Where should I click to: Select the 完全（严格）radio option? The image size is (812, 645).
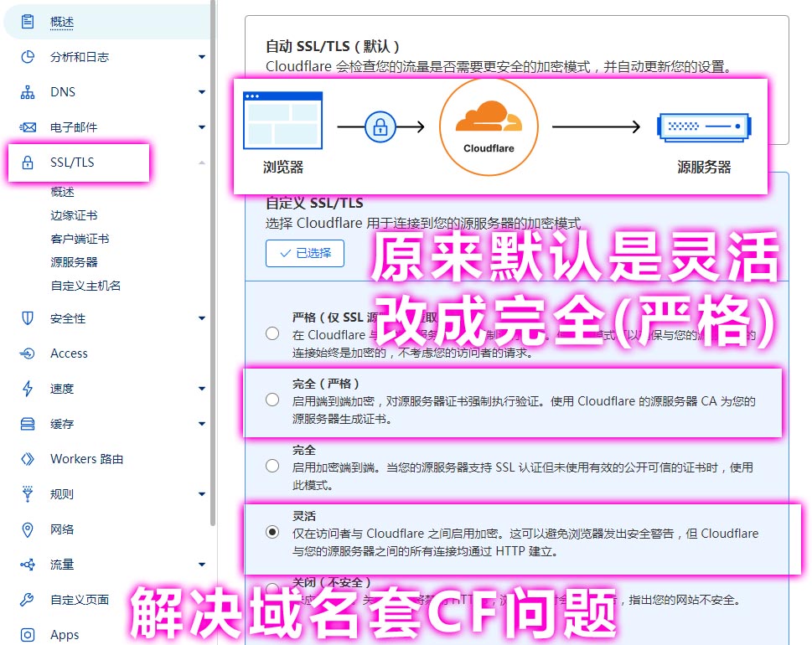pyautogui.click(x=272, y=400)
